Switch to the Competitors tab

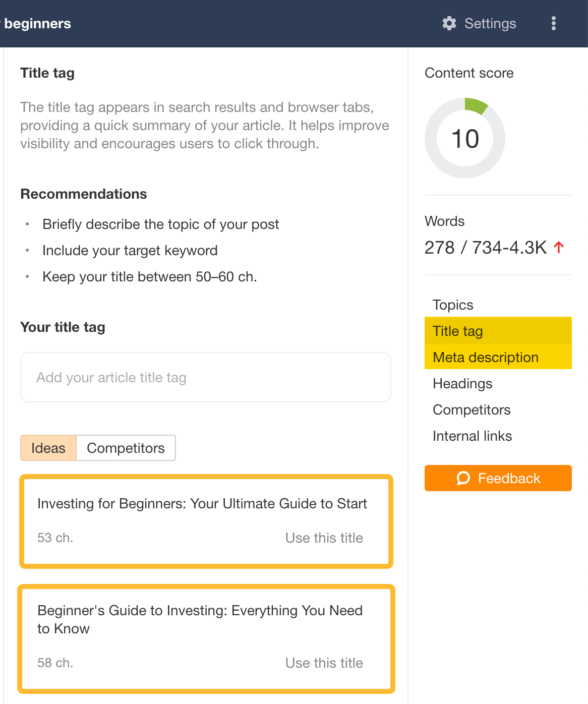[126, 448]
